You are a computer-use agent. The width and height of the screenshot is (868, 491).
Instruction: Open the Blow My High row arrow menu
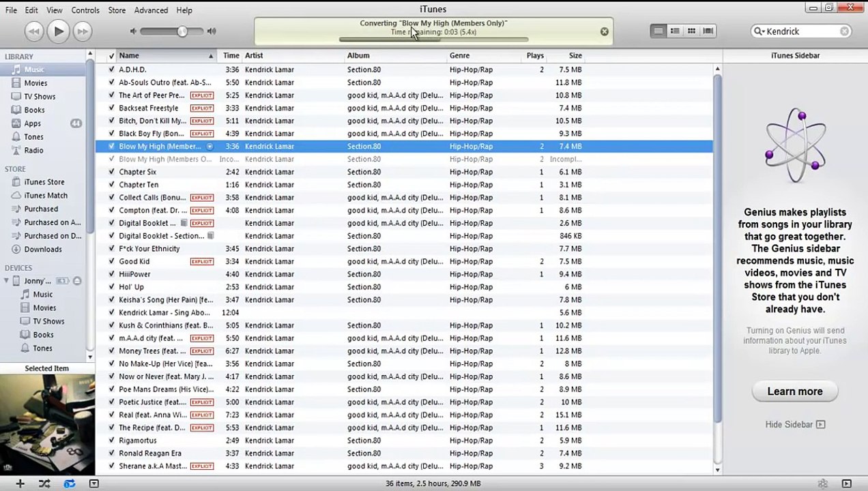click(210, 147)
